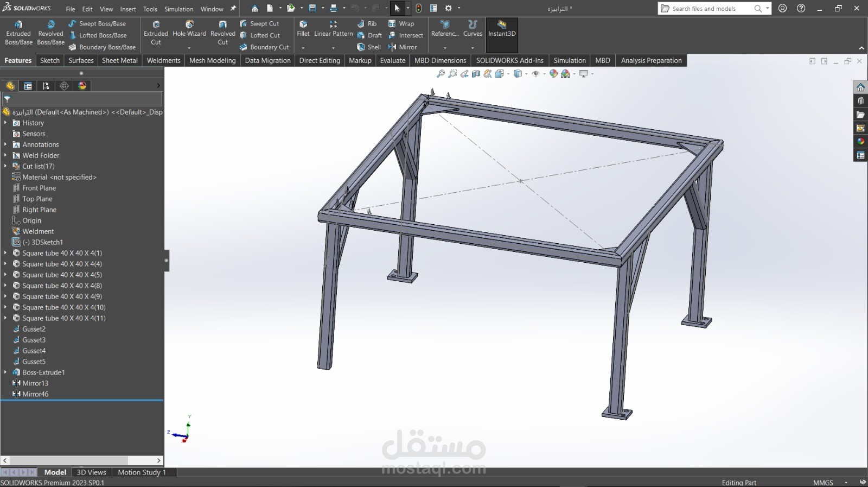Switch to the Weldments tab

coord(163,60)
